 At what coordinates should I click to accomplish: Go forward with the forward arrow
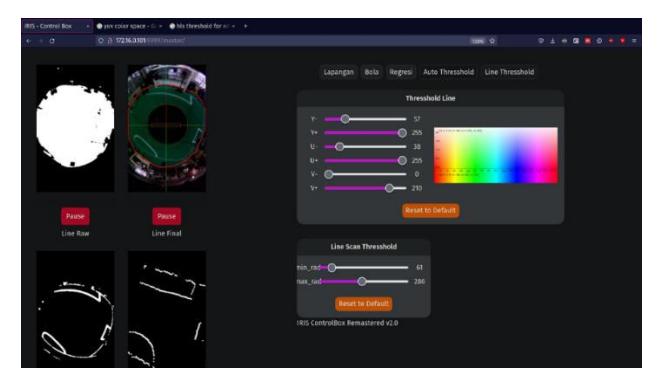[41, 41]
